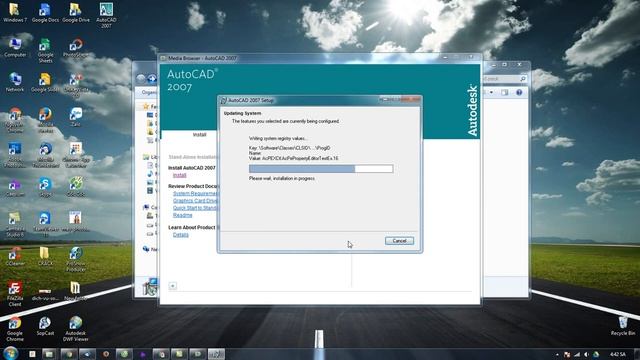This screenshot has width=640, height=360.
Task: Open the Quick Start to Stand-Alone link
Action: click(x=195, y=208)
